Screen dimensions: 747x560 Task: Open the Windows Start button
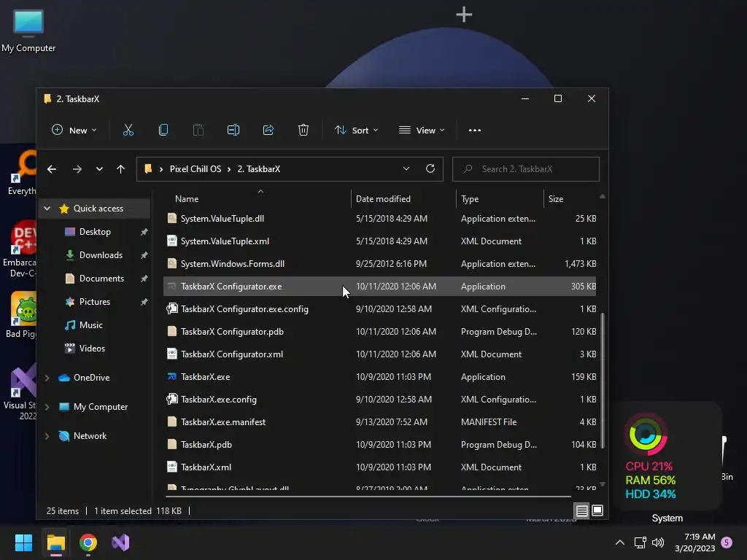[x=23, y=542]
